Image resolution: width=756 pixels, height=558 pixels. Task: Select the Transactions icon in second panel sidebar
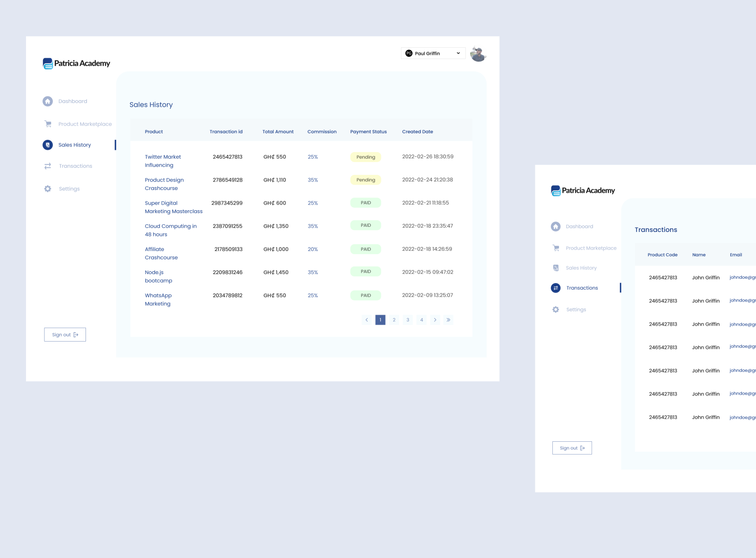(x=555, y=288)
